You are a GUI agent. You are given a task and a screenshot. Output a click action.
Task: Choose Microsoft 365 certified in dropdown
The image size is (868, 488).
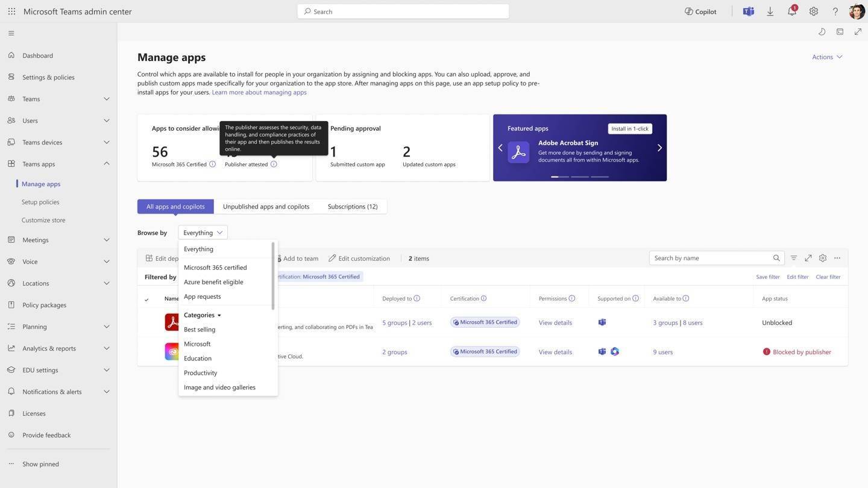point(215,267)
